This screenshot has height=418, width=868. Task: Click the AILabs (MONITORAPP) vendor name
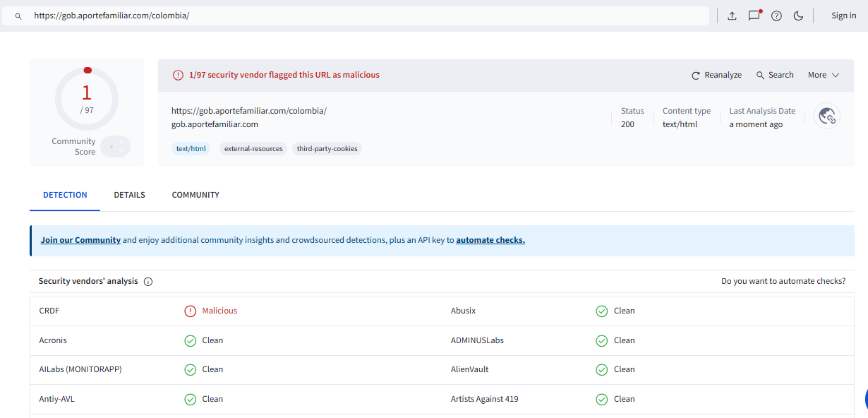[80, 369]
